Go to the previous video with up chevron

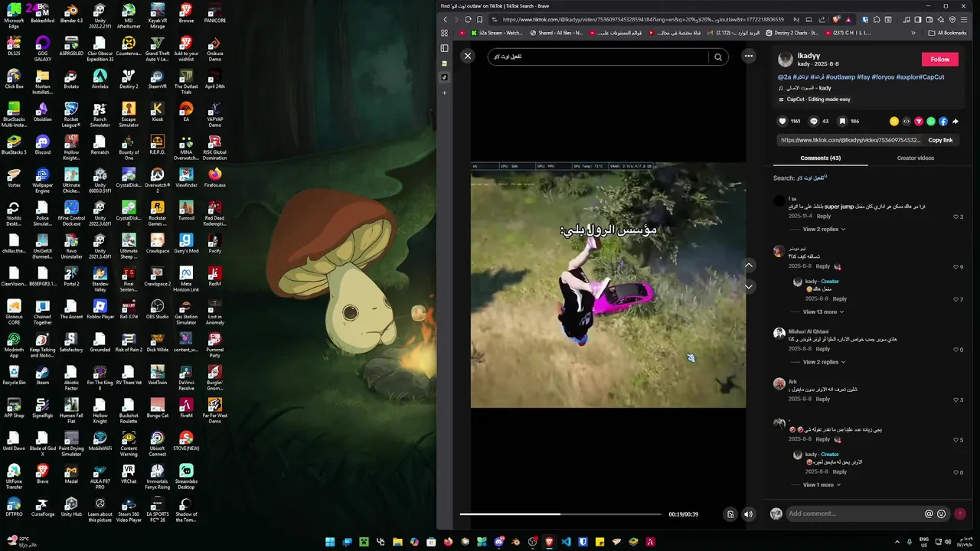point(749,266)
